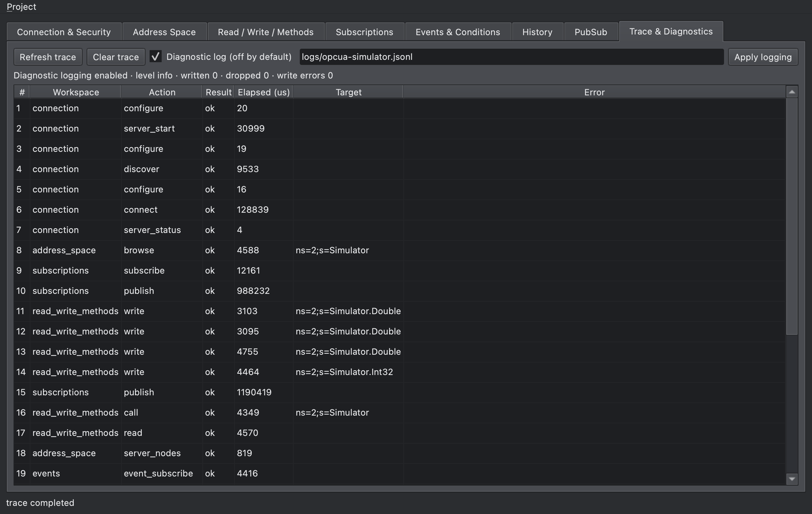Select the server_status row
812x514 pixels.
[x=400, y=230]
